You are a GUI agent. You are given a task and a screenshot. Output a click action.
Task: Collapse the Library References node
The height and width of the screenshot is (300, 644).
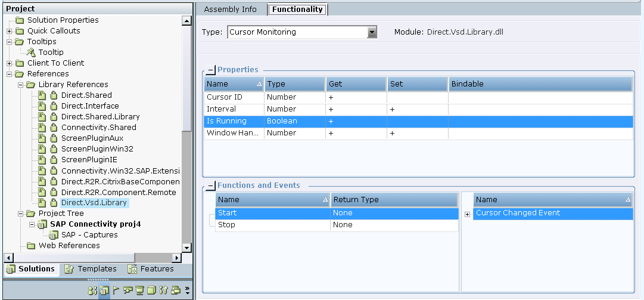coord(20,85)
